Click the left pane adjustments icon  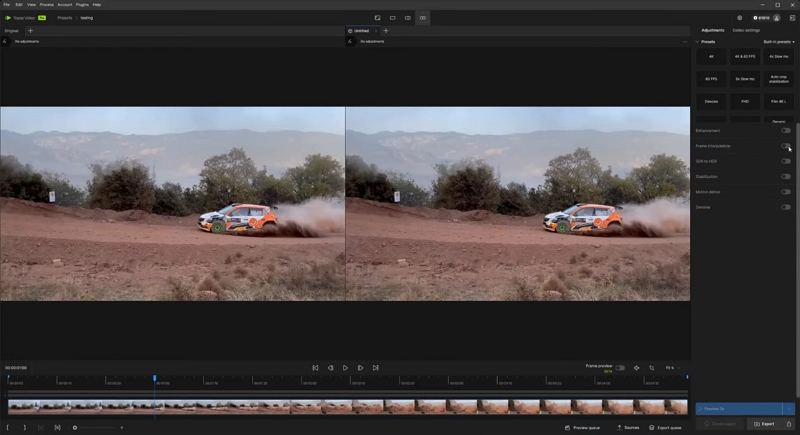point(5,41)
